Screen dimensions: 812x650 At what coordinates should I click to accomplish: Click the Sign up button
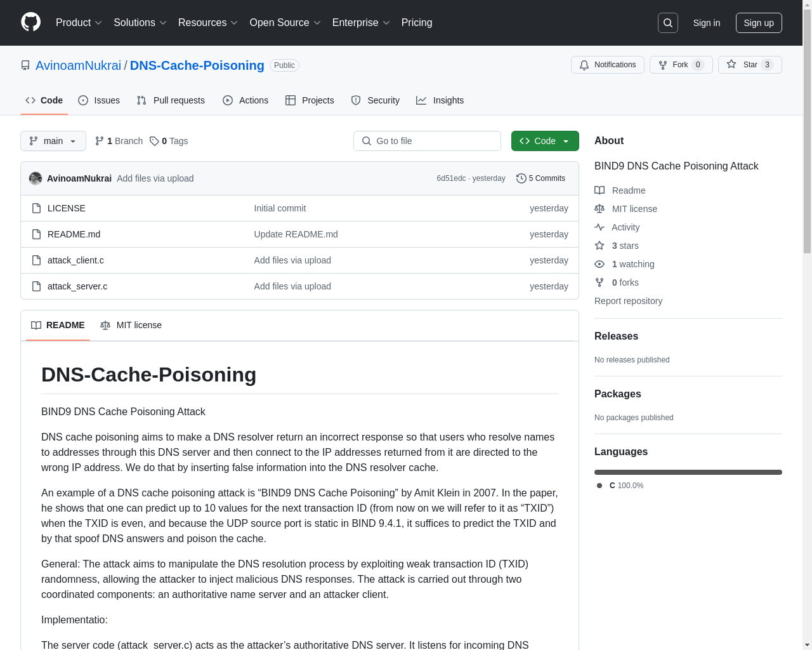point(759,23)
